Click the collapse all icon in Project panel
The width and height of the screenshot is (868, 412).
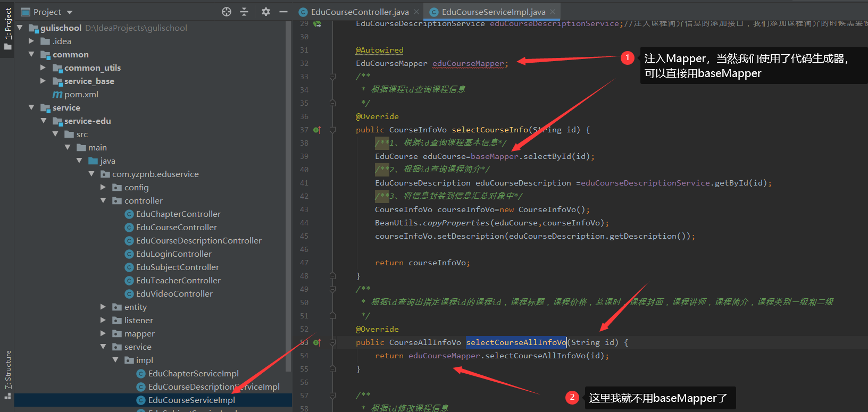[x=244, y=12]
